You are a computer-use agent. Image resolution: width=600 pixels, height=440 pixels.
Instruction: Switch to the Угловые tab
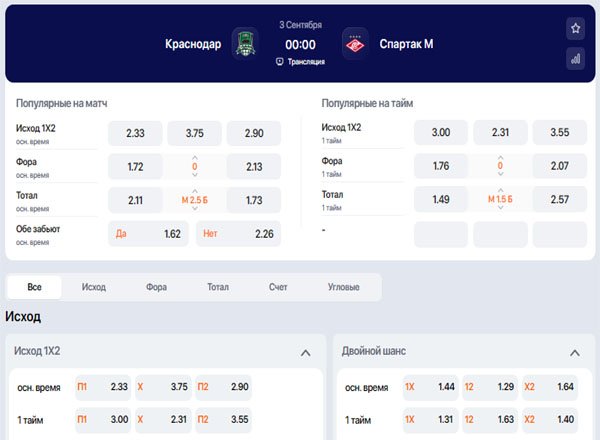point(344,287)
